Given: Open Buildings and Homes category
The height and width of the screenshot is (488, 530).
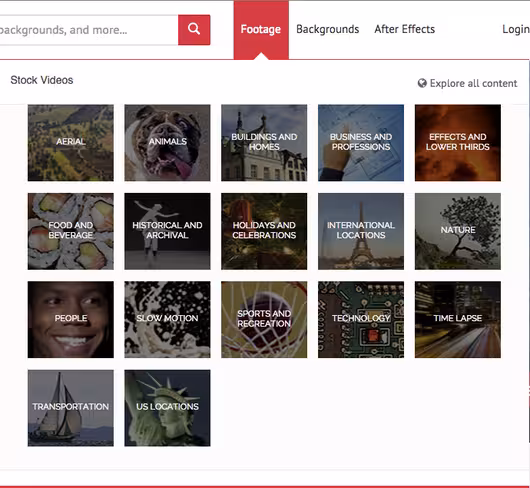Looking at the screenshot, I should point(264,143).
